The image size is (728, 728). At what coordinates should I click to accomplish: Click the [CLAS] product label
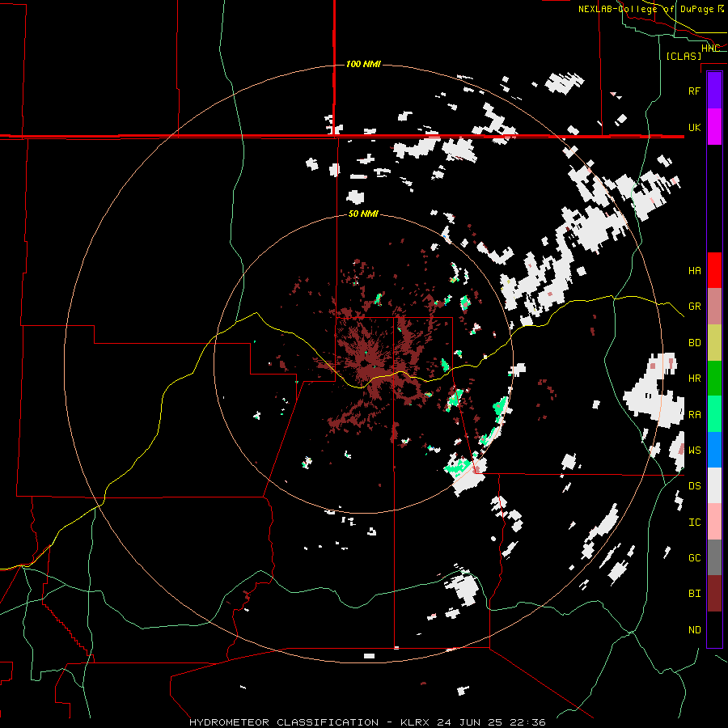coord(684,56)
